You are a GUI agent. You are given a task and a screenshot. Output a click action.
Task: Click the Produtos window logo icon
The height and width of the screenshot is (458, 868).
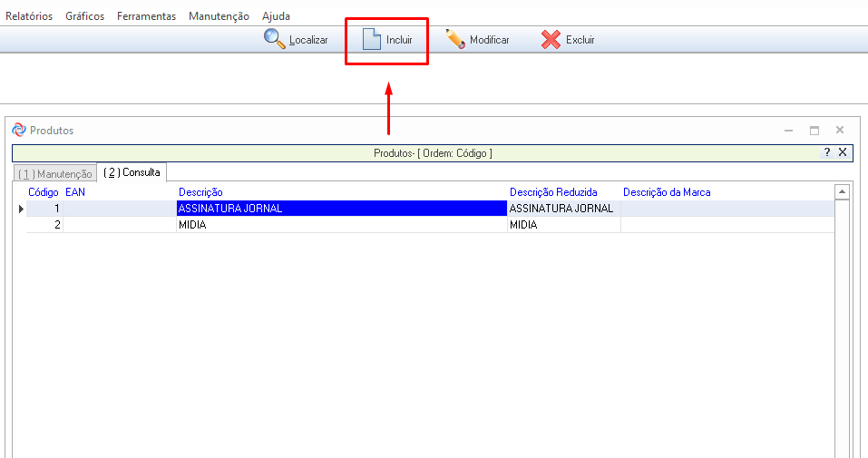coord(19,130)
